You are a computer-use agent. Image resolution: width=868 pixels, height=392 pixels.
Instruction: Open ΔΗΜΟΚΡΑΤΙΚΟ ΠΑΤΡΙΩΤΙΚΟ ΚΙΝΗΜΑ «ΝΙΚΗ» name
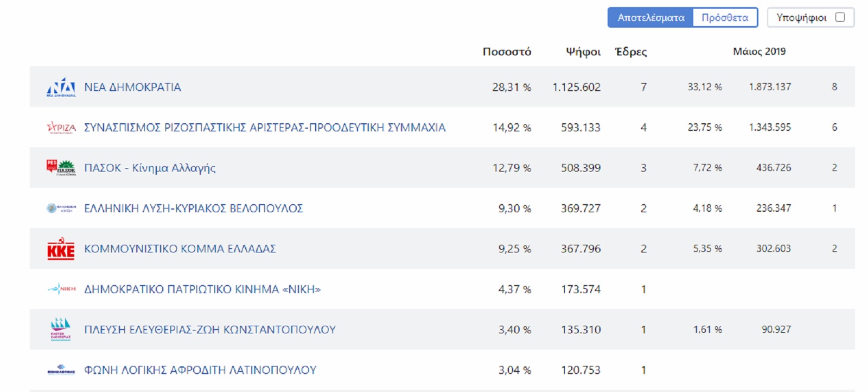tap(202, 289)
